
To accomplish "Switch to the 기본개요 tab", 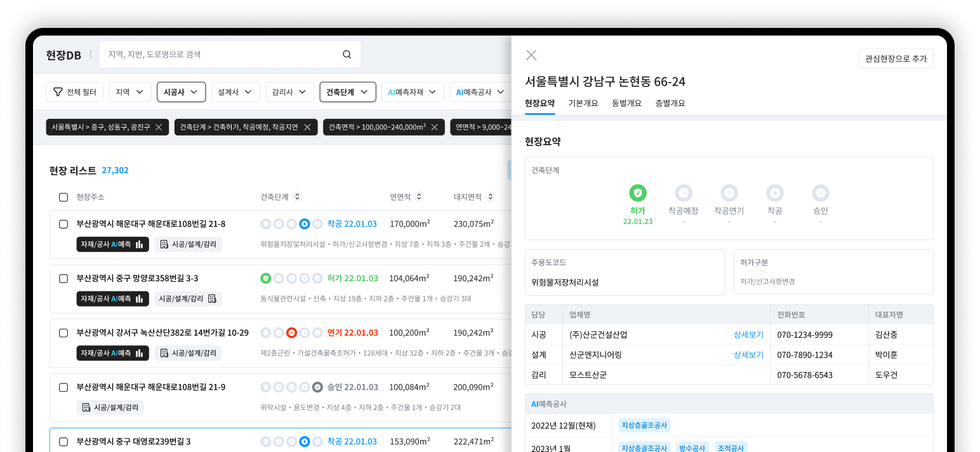I will coord(583,103).
